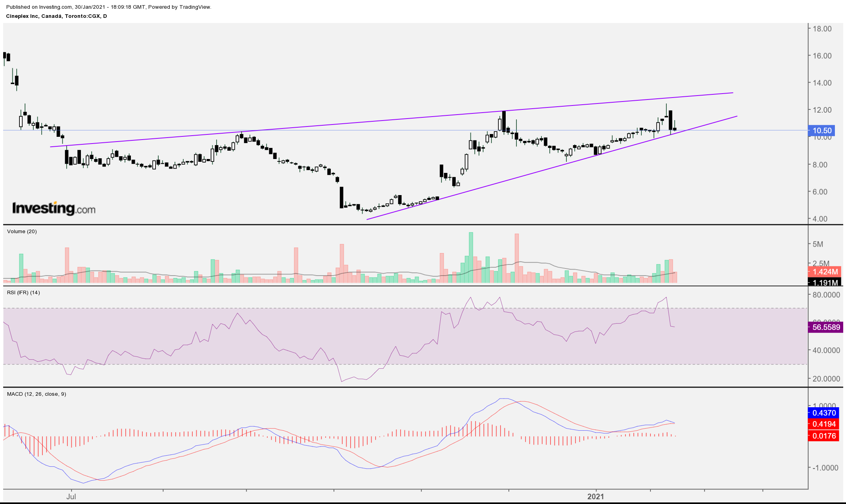846x504 pixels.
Task: Click the 18.00 price axis label
Action: pos(822,29)
